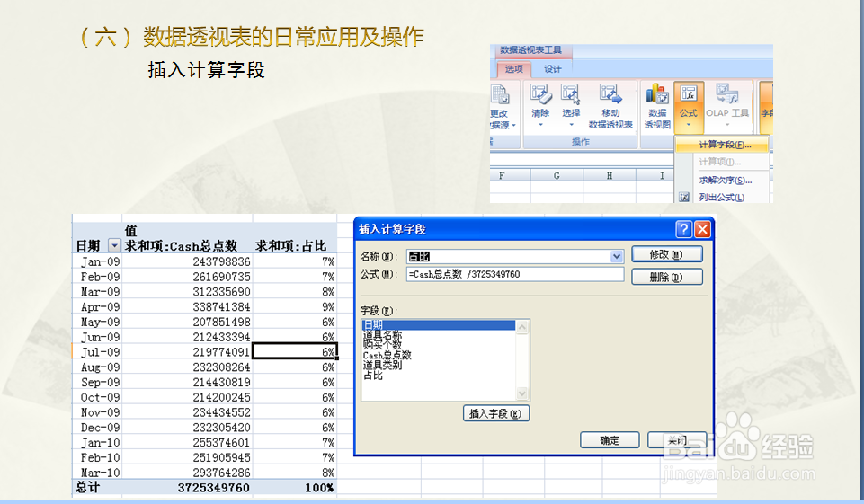
Task: Click Move PivotTable (移动数据透视表) icon
Action: point(610,95)
